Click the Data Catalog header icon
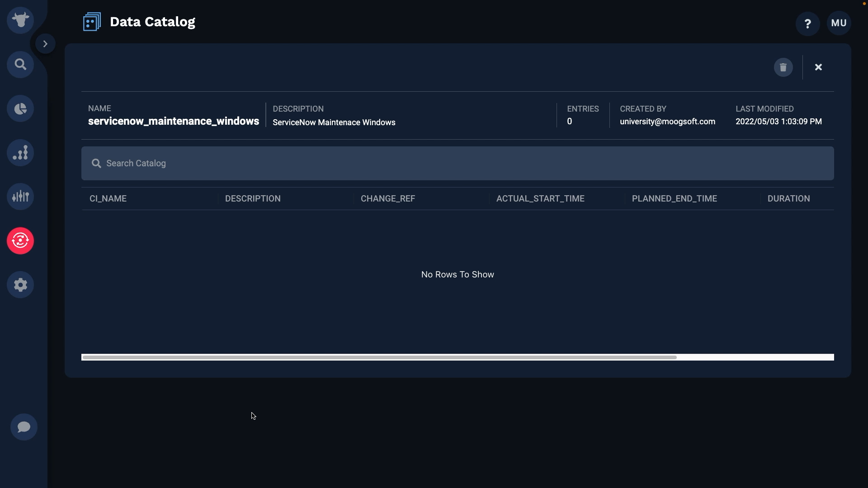This screenshot has height=488, width=868. coord(92,22)
